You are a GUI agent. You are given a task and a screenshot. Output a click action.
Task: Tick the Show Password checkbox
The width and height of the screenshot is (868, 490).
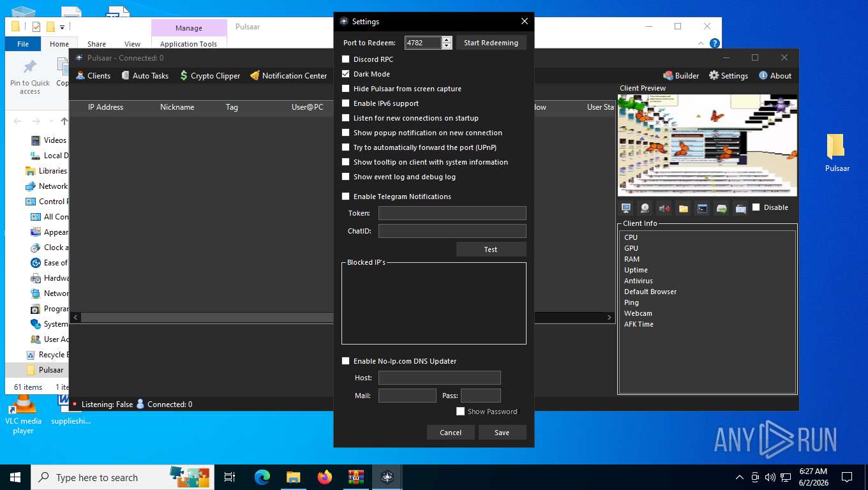[460, 412]
